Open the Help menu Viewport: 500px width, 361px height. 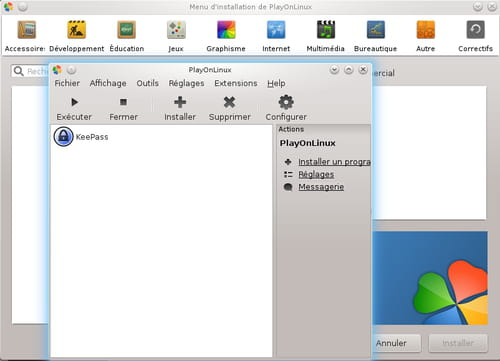[276, 83]
